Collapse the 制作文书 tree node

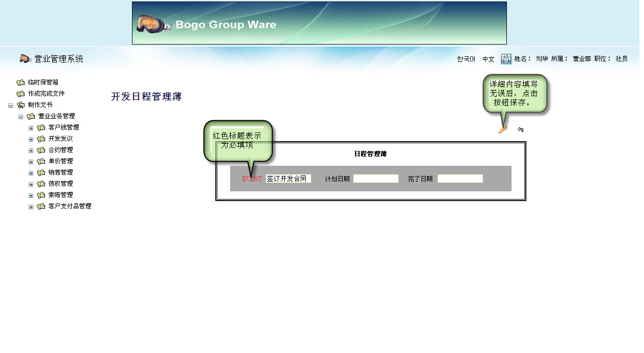10,105
